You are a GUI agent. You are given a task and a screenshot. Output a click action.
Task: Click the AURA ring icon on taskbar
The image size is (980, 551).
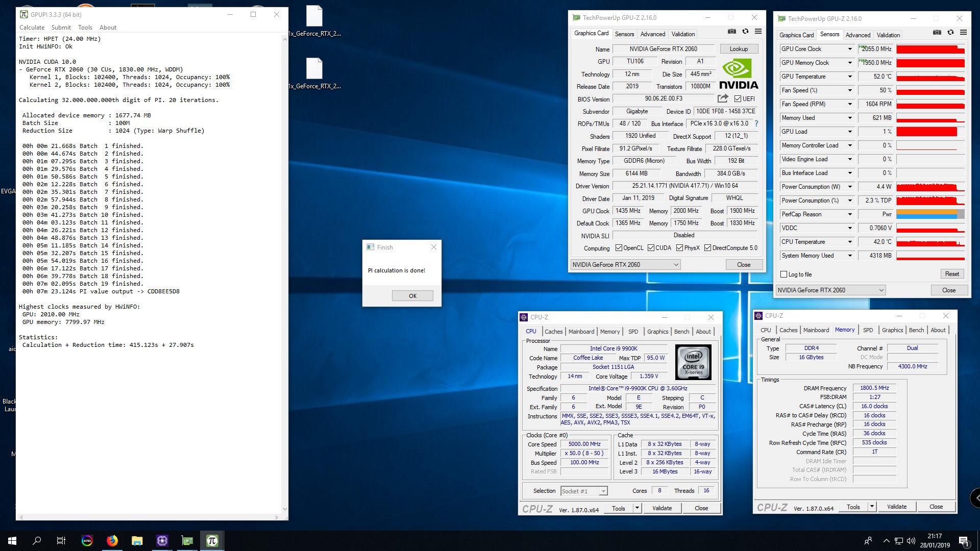tap(87, 541)
